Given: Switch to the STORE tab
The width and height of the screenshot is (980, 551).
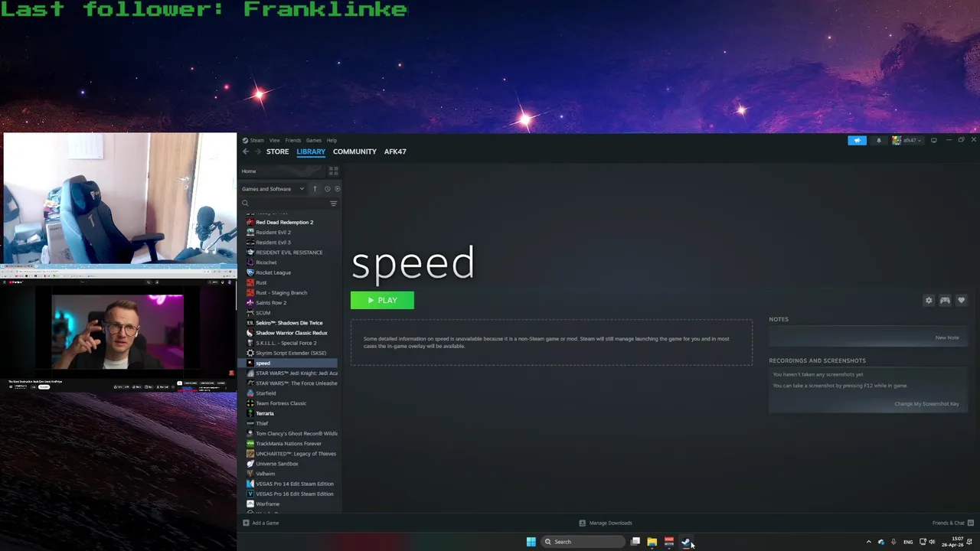Looking at the screenshot, I should coord(277,152).
